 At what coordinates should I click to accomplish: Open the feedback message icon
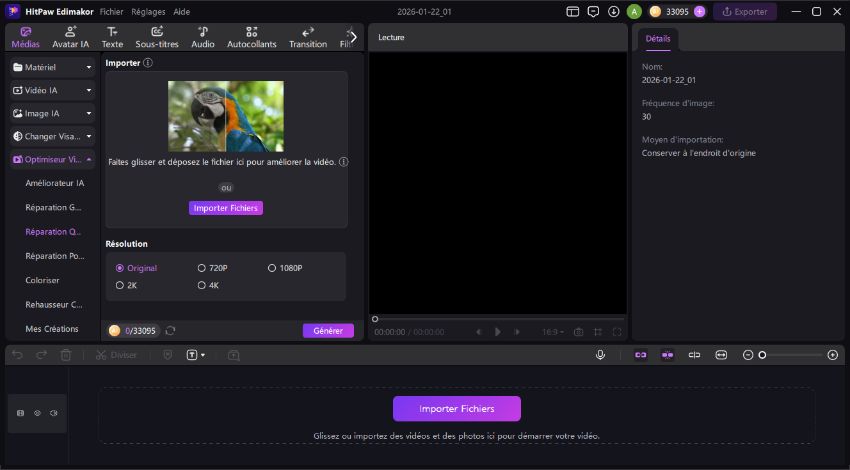click(x=593, y=11)
